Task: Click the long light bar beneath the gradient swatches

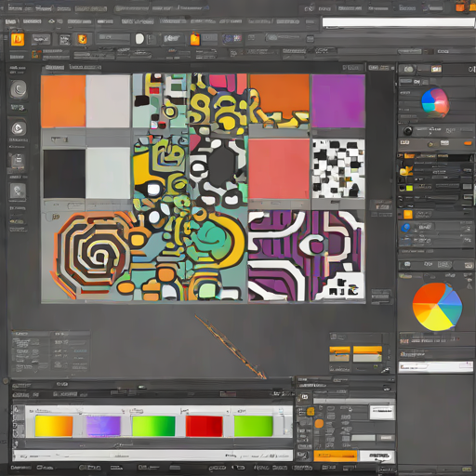Action: point(152,456)
